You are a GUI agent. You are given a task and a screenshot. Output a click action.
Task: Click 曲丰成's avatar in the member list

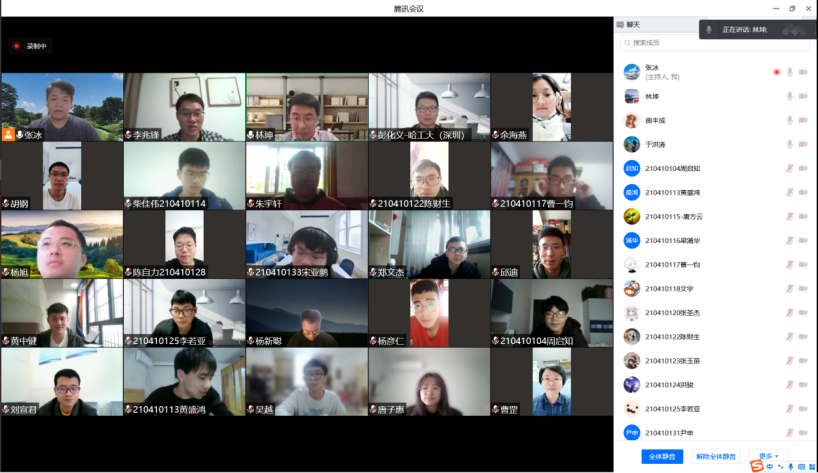(631, 120)
